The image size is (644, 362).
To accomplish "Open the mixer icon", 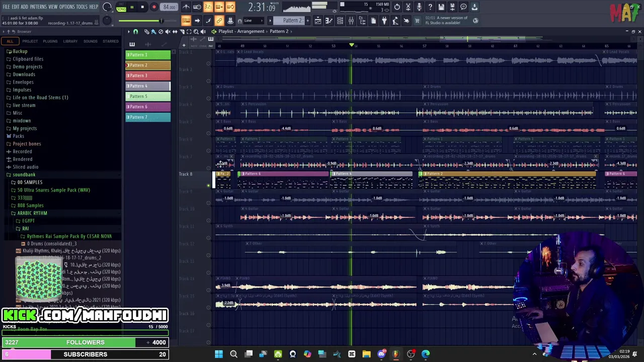I will point(351,21).
